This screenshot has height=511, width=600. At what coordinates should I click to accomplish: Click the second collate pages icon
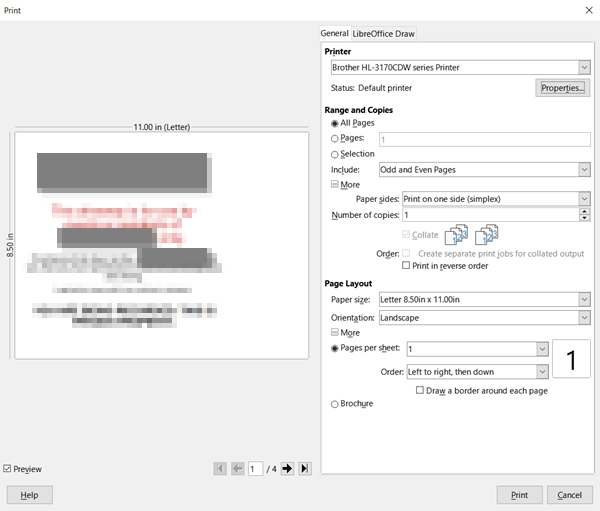click(x=486, y=235)
